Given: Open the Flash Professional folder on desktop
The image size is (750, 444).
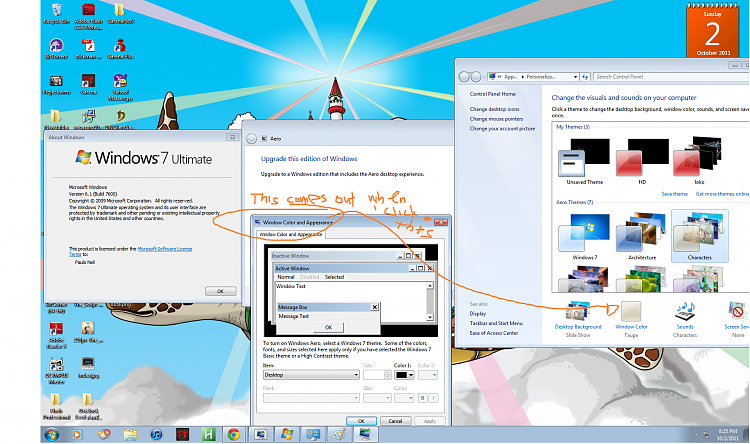Looking at the screenshot, I should pos(56,406).
